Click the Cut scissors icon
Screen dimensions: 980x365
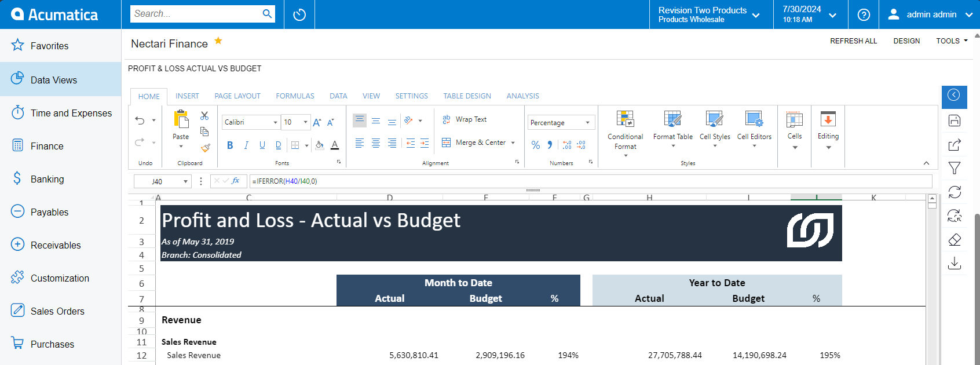[x=204, y=116]
